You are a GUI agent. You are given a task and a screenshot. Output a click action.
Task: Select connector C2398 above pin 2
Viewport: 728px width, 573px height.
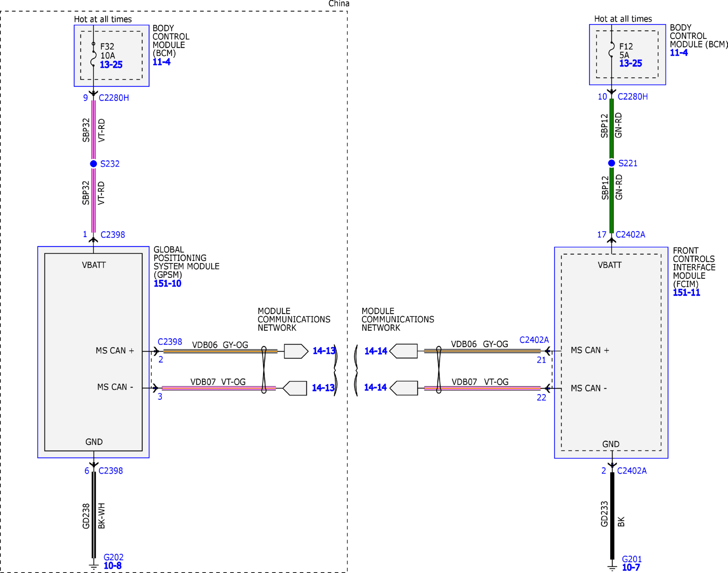170,342
